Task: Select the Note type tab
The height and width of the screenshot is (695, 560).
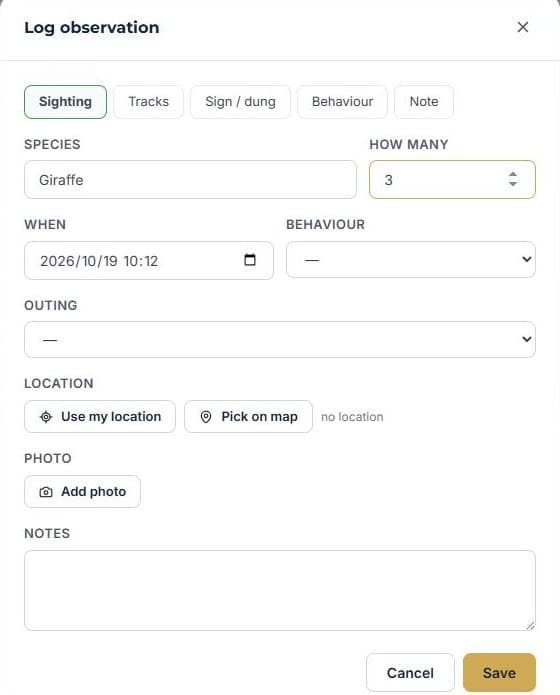Action: coord(424,102)
